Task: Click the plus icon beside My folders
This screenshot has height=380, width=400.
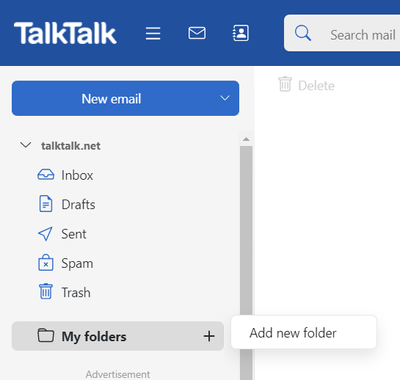Action: click(x=209, y=336)
